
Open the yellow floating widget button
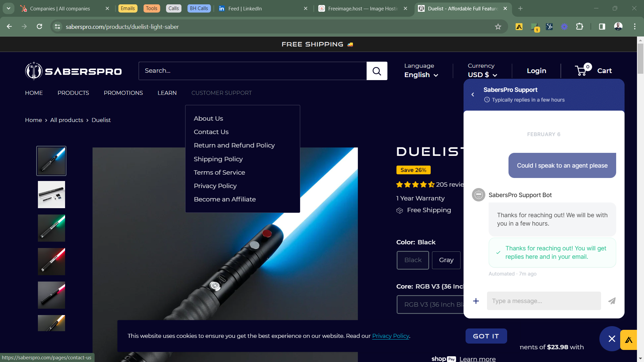(x=629, y=340)
